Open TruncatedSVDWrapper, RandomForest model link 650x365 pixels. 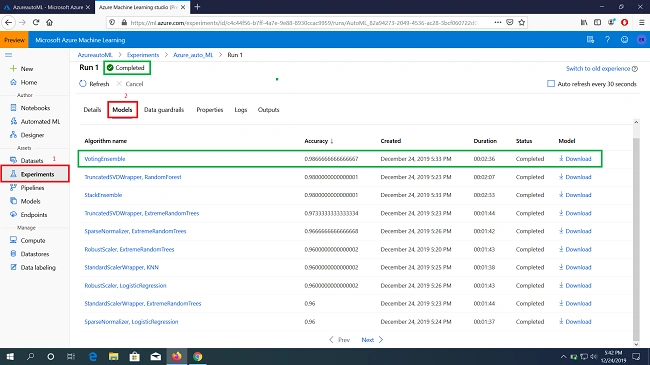pos(133,177)
